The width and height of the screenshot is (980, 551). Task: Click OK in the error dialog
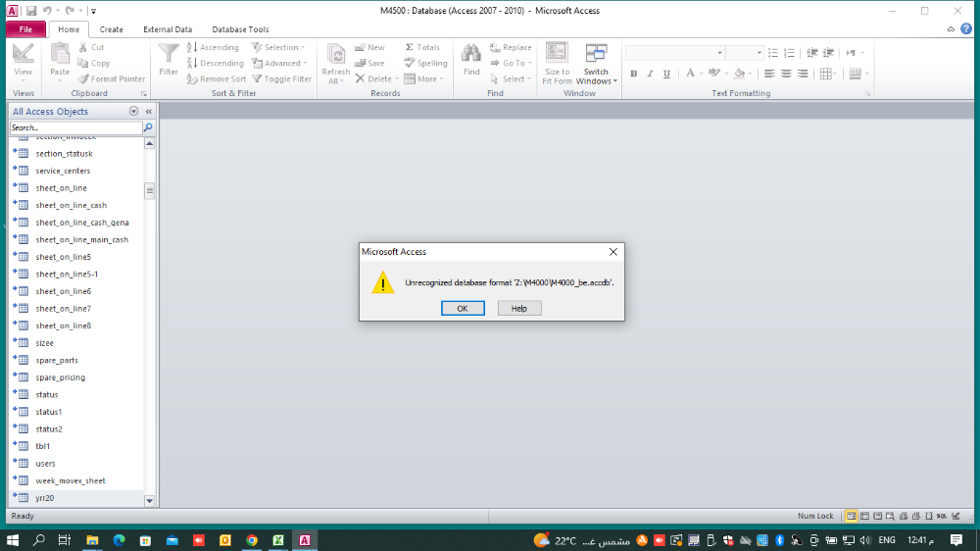pos(463,308)
